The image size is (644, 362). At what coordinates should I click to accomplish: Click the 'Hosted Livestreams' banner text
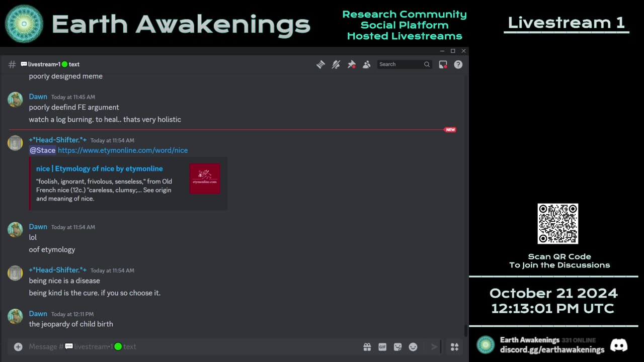(x=405, y=36)
